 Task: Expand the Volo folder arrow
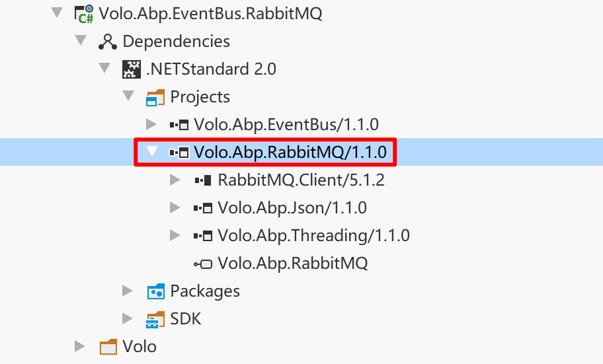(x=80, y=346)
